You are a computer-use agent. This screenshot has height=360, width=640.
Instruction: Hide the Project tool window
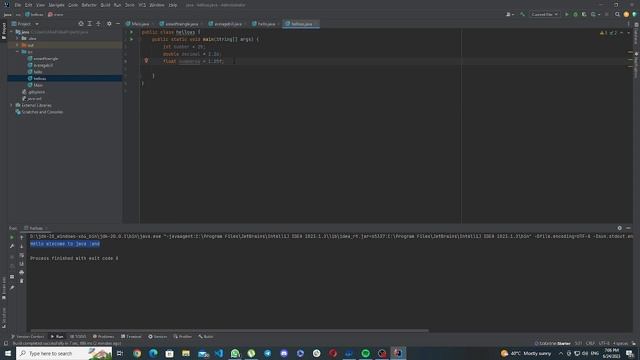(x=118, y=24)
